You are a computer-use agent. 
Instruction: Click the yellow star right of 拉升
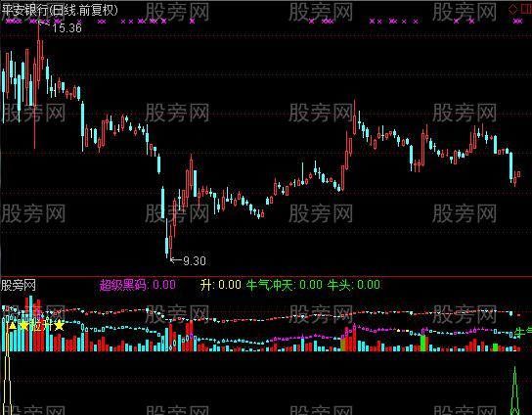pos(59,325)
